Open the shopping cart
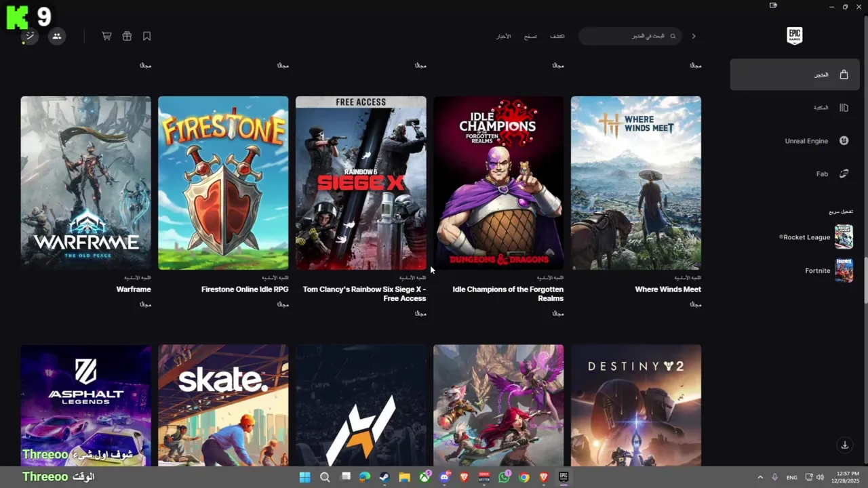The image size is (868, 488). 106,36
